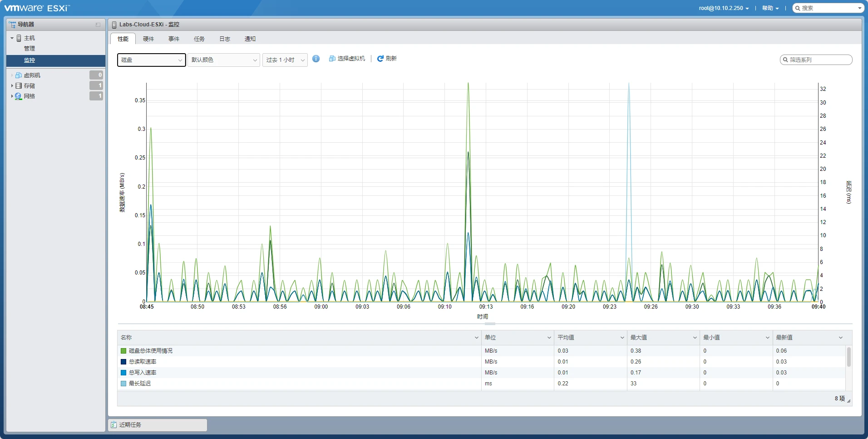This screenshot has width=868, height=439.
Task: Switch to the 硬件 tab
Action: 148,39
